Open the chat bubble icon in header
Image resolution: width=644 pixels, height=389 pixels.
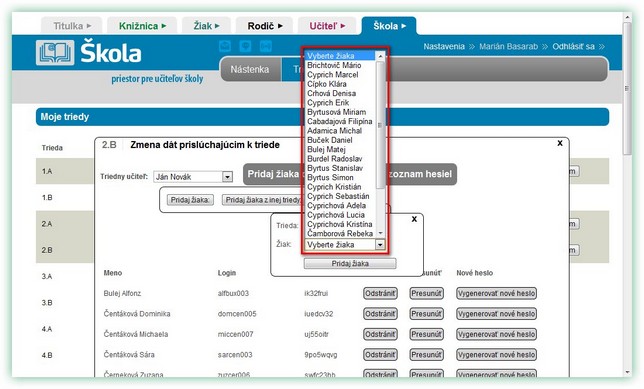point(245,46)
